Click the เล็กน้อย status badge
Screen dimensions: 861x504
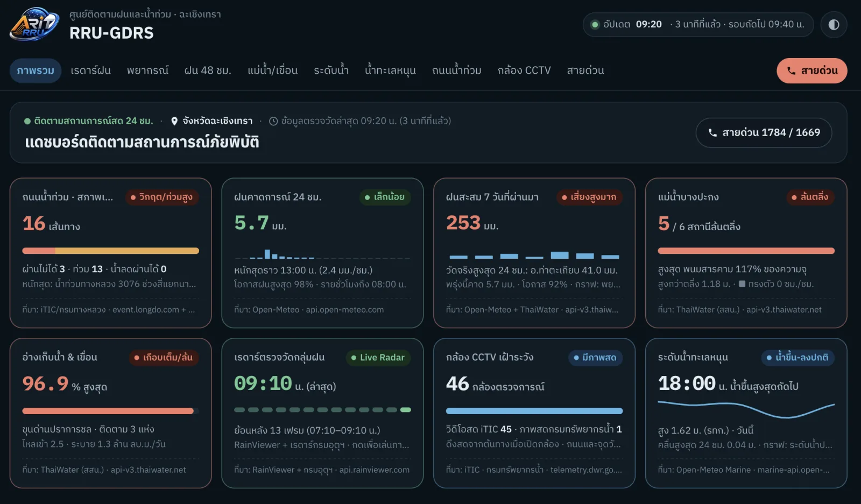pyautogui.click(x=385, y=197)
